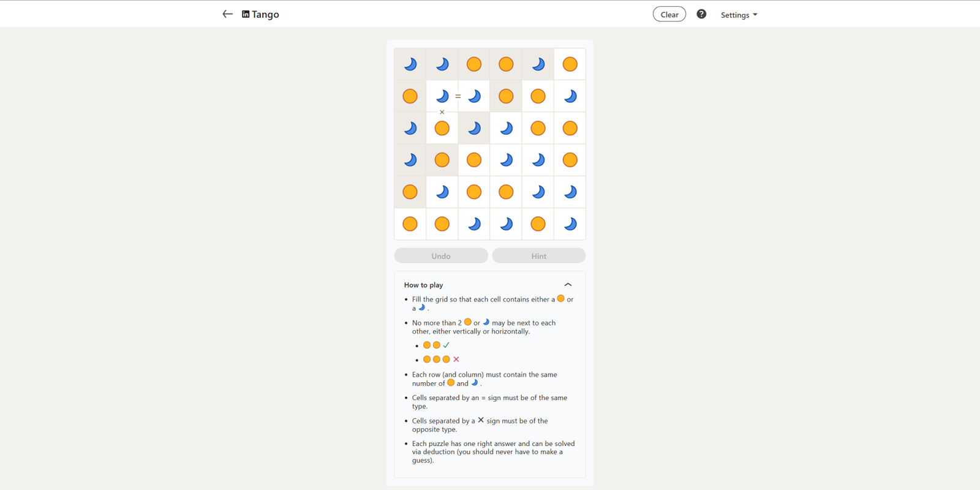Click the Undo button
This screenshot has height=490, width=980.
[x=441, y=255]
